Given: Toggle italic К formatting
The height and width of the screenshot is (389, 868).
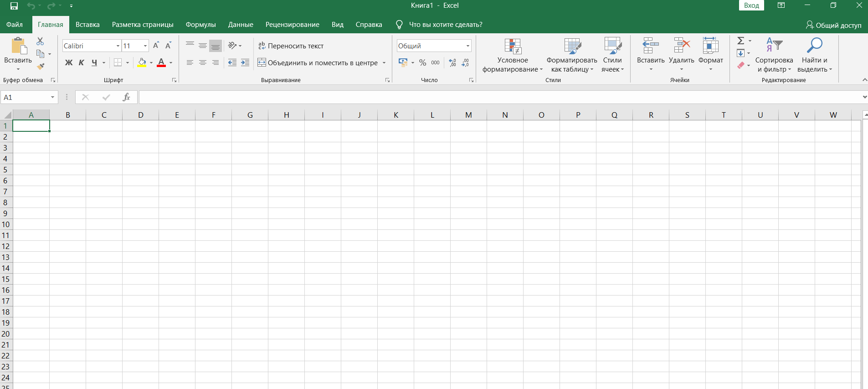Looking at the screenshot, I should click(x=82, y=62).
